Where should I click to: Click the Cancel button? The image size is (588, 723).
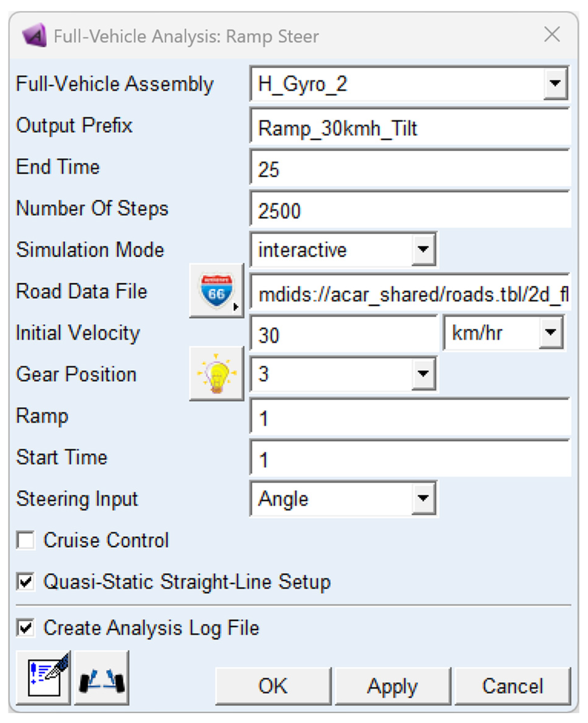(x=513, y=686)
